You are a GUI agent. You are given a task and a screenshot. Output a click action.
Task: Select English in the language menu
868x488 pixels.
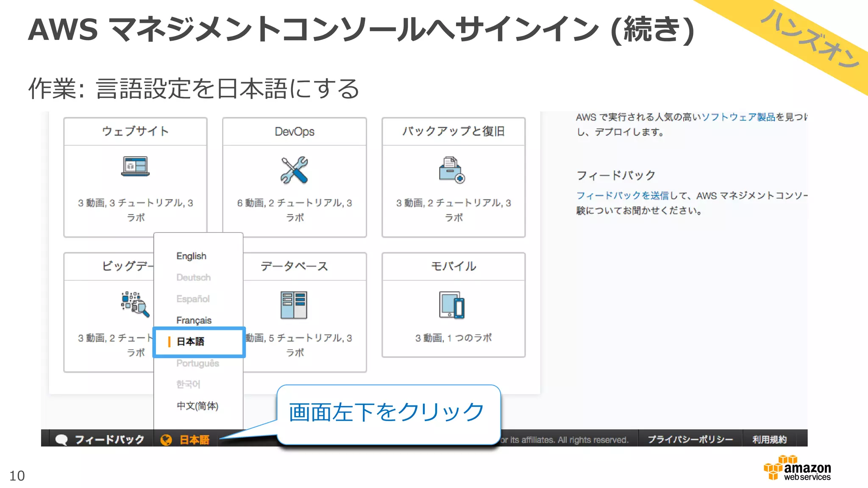(x=191, y=256)
